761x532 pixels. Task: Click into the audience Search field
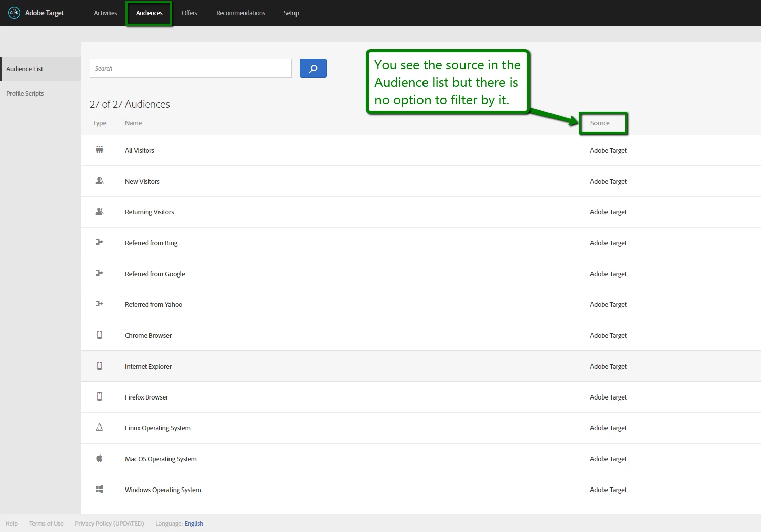(191, 68)
